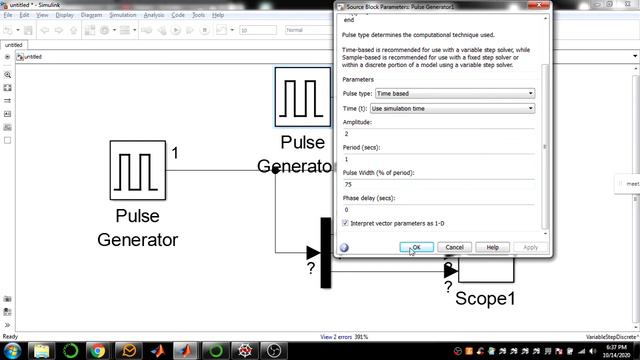
Task: Click Help in the Block Parameters dialog
Action: coord(492,247)
